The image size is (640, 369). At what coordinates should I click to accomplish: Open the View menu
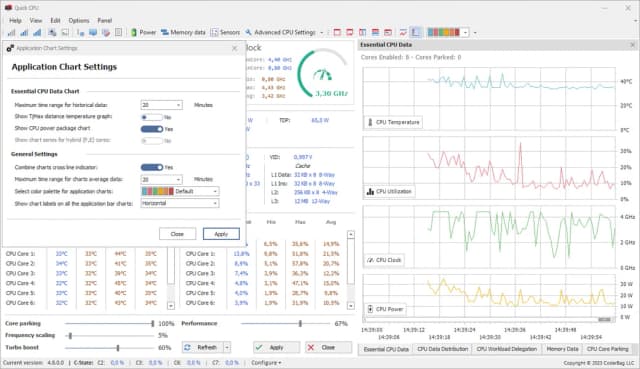[x=36, y=20]
